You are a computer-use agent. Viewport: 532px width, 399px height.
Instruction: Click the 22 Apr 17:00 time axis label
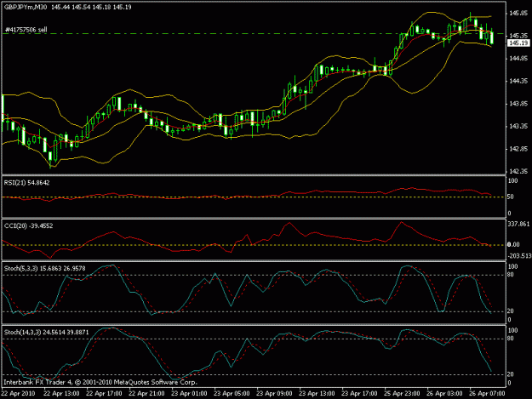[x=104, y=394]
